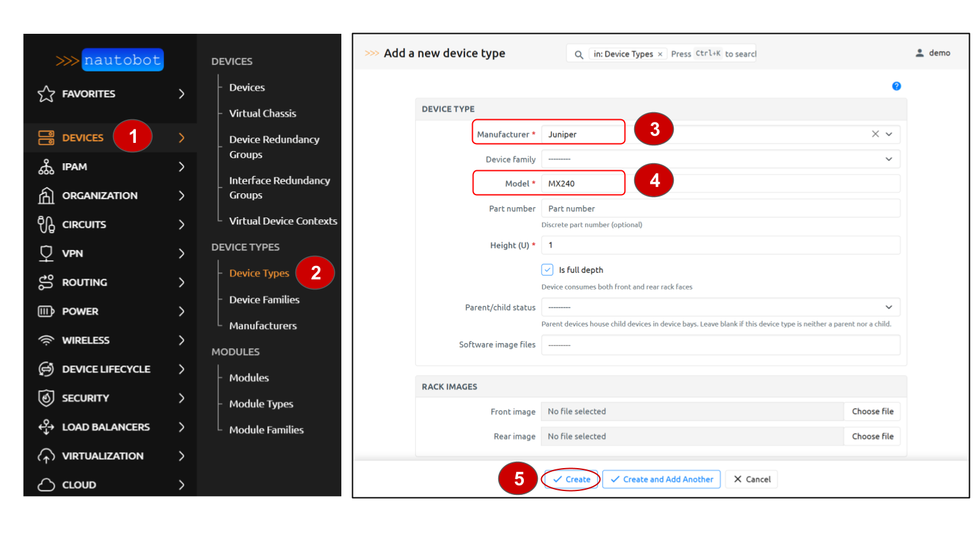Screen dimensions: 980x551
Task: Click the Part number input field
Action: (x=720, y=209)
